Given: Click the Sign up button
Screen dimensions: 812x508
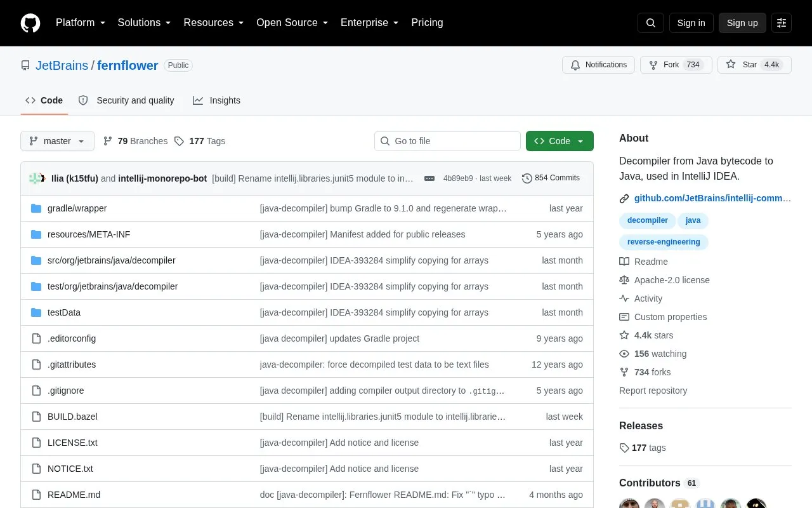Looking at the screenshot, I should (742, 23).
